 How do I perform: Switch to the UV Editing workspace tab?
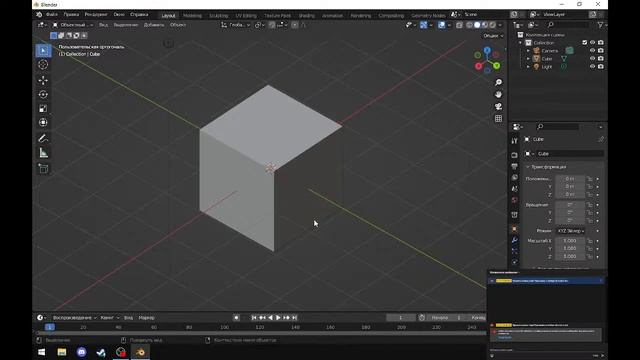click(x=246, y=16)
